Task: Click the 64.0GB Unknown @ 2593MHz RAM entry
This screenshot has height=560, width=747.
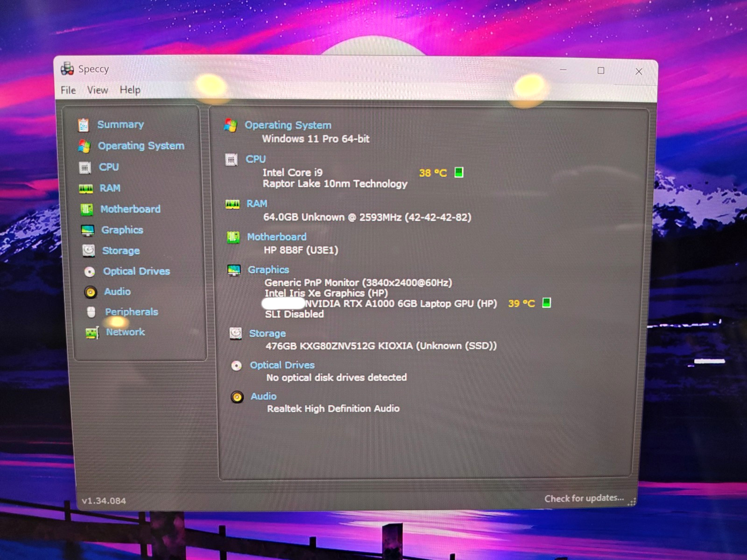Action: tap(367, 217)
